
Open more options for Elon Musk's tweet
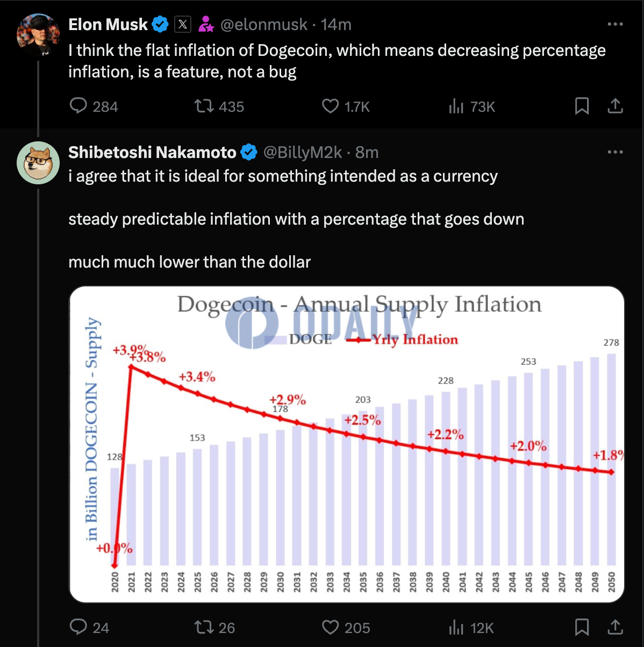coord(615,24)
